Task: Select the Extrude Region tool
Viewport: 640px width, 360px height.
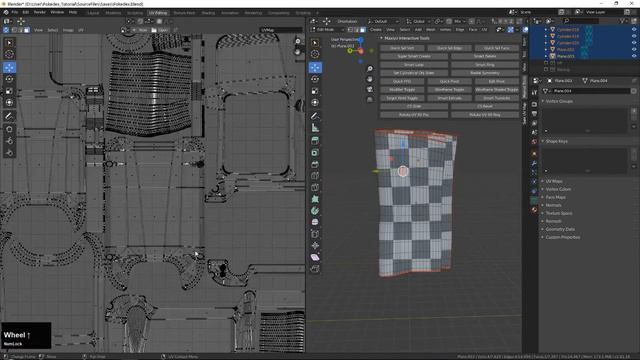Action: [315, 141]
